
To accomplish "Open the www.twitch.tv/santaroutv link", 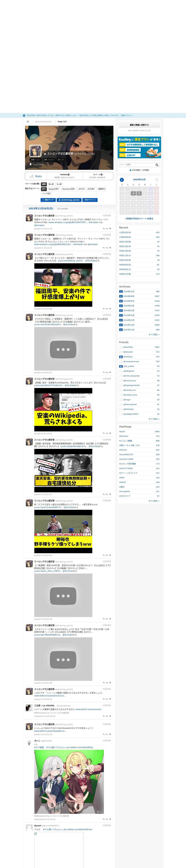I will coord(89,709).
